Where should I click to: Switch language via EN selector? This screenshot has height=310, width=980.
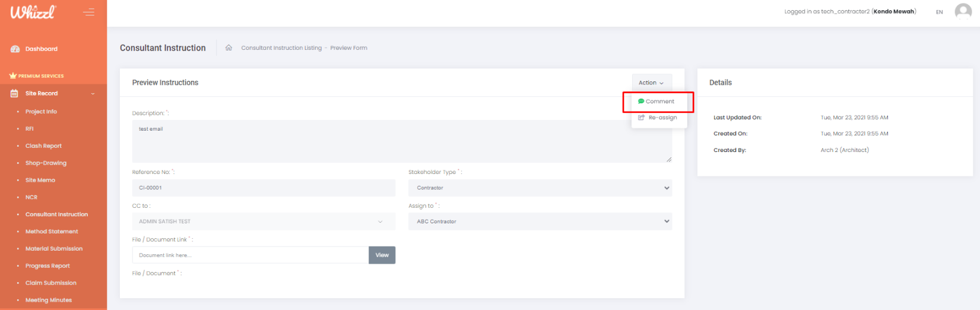click(939, 12)
